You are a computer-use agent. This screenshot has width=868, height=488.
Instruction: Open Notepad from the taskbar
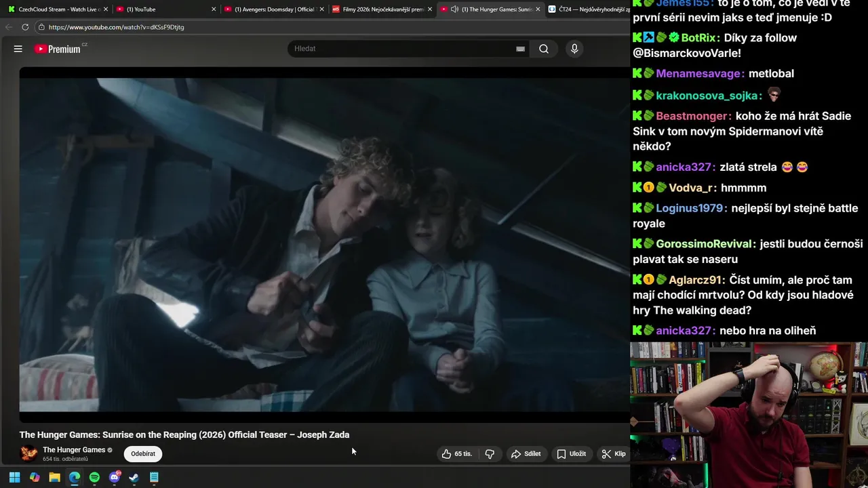154,477
